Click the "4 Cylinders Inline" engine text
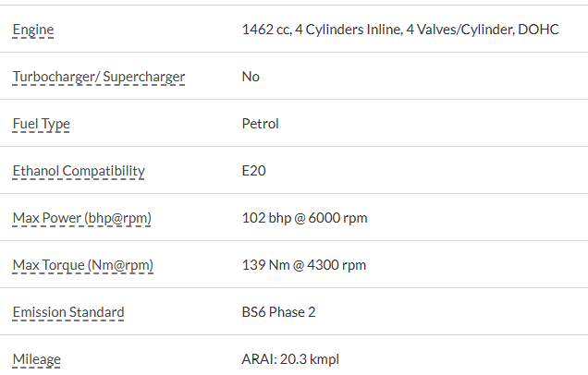The image size is (588, 375). point(348,30)
